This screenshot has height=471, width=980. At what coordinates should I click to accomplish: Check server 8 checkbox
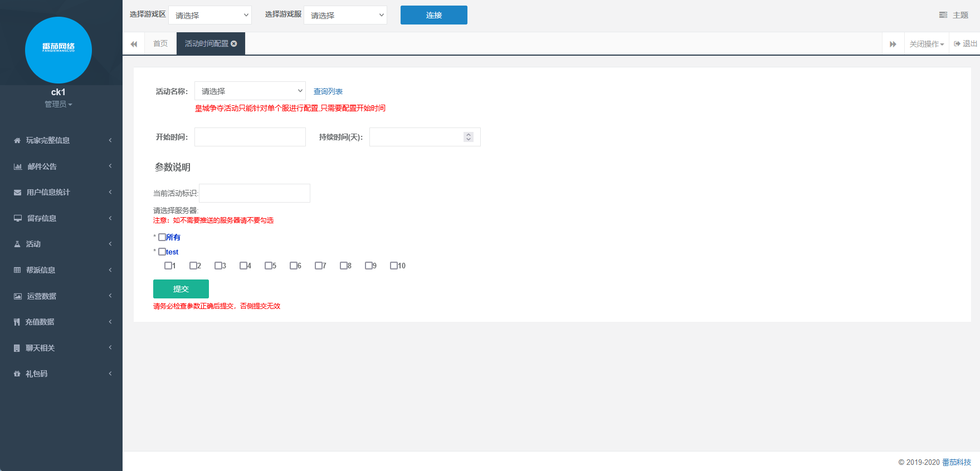344,266
